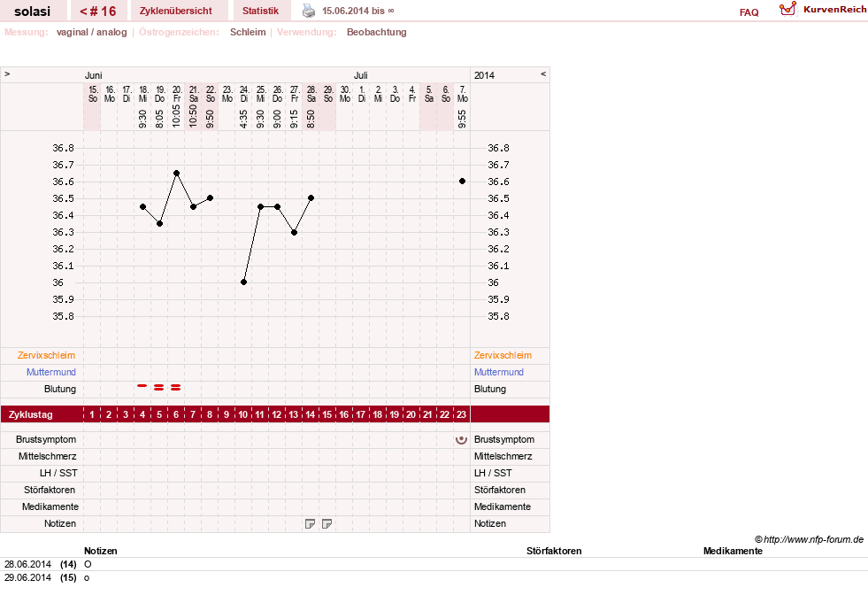868x603 pixels.
Task: Go to previous cycle via '< # 16'
Action: click(98, 12)
